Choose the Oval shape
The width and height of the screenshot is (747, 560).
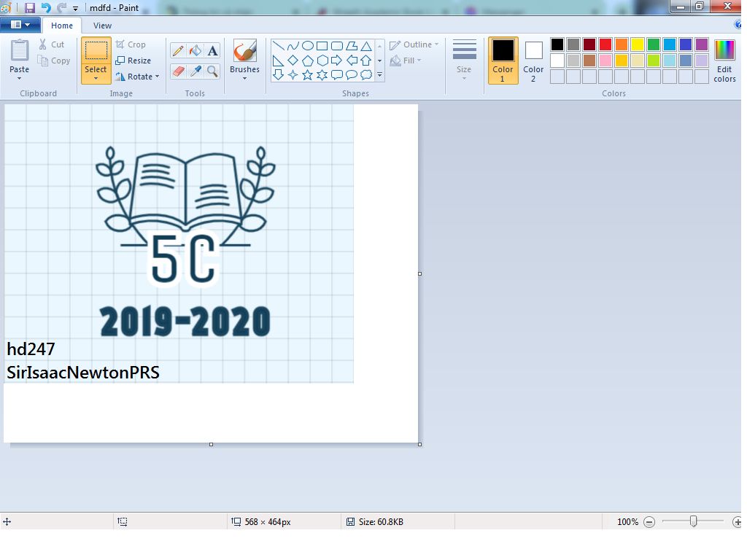[308, 46]
